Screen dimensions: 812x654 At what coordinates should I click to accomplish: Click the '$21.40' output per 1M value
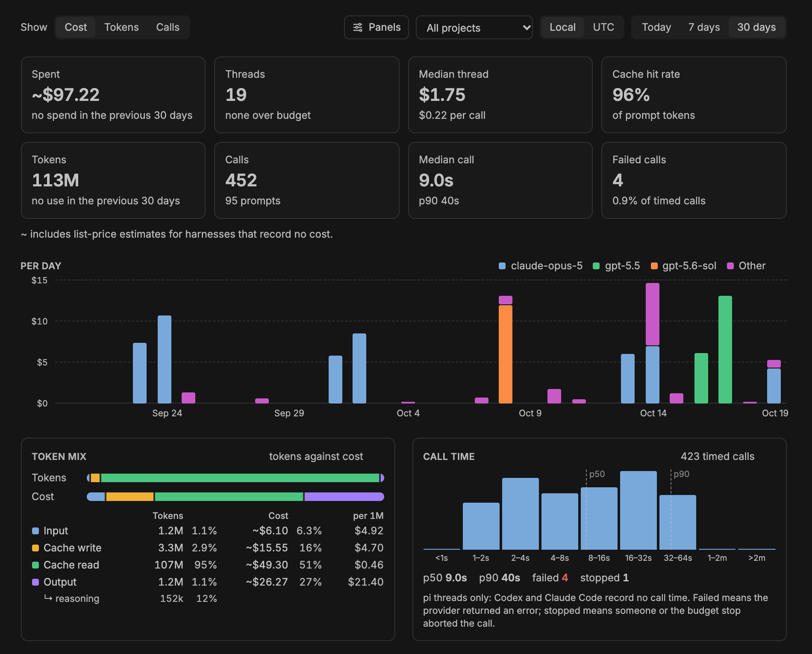(366, 582)
